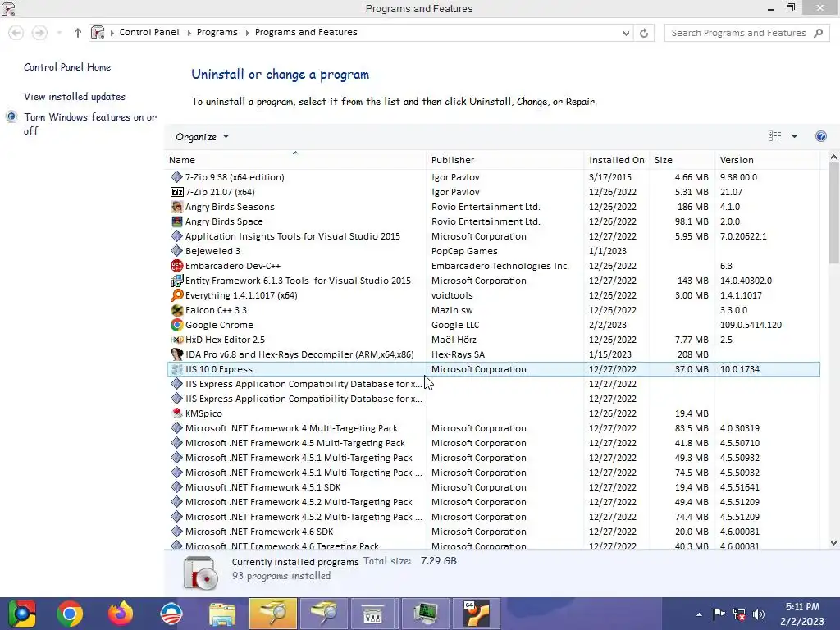Expand the Organize dropdown menu

click(x=202, y=137)
